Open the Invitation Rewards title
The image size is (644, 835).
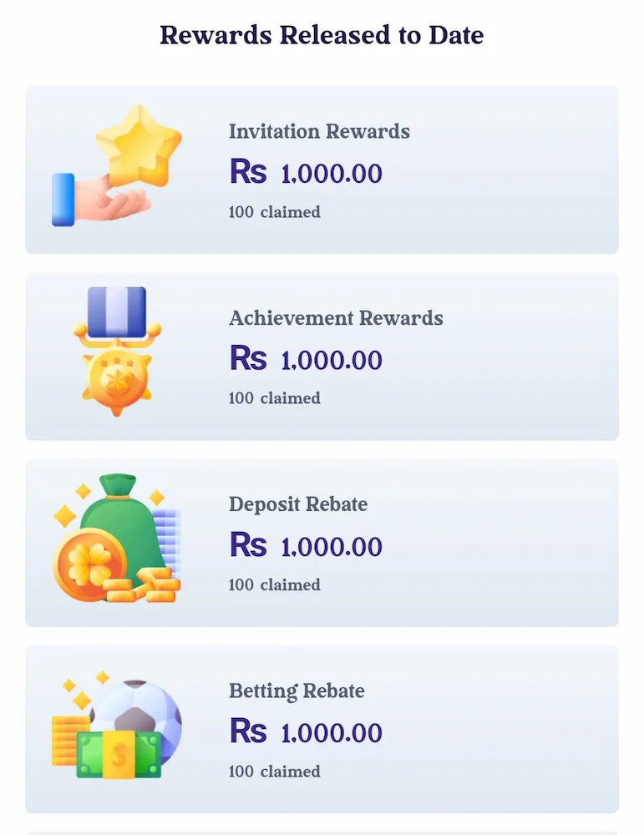click(319, 132)
